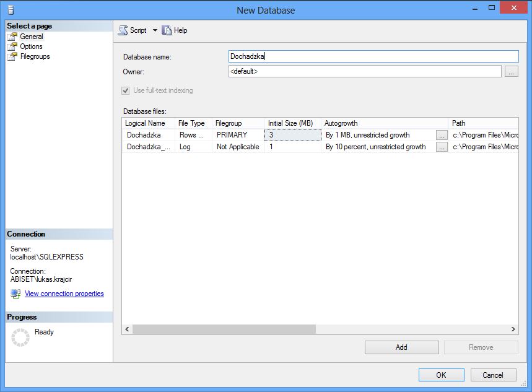This screenshot has width=532, height=392.
Task: Click the Not Applicable filegroup cell
Action: pos(238,147)
